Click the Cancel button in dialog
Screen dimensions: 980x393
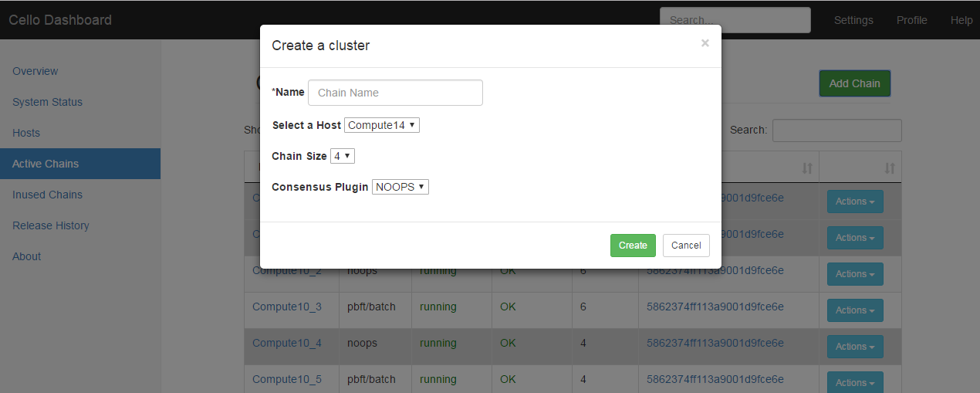(685, 246)
